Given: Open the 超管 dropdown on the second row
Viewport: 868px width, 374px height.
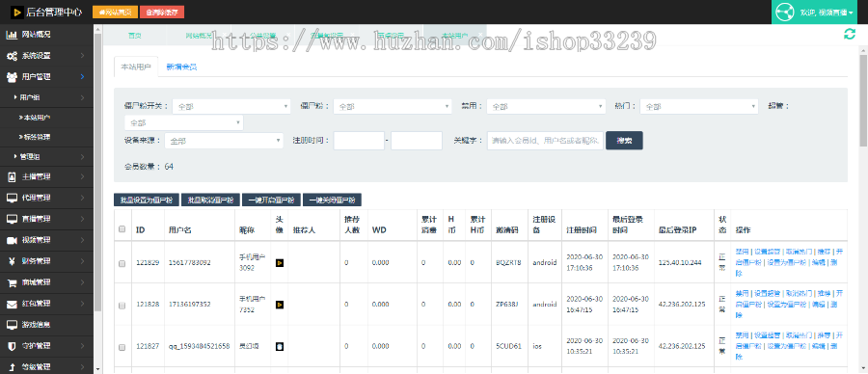Looking at the screenshot, I should [184, 122].
